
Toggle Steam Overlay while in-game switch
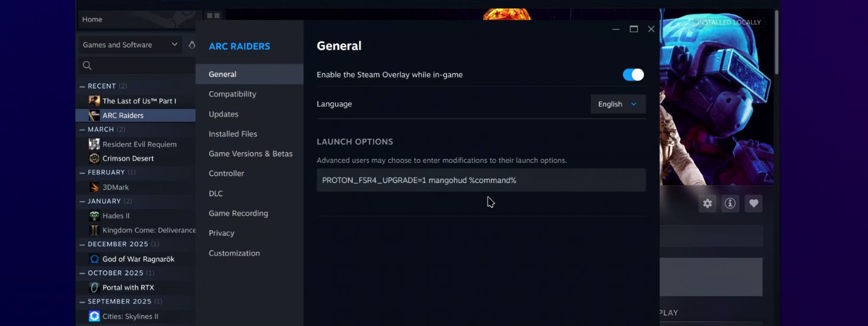click(633, 75)
